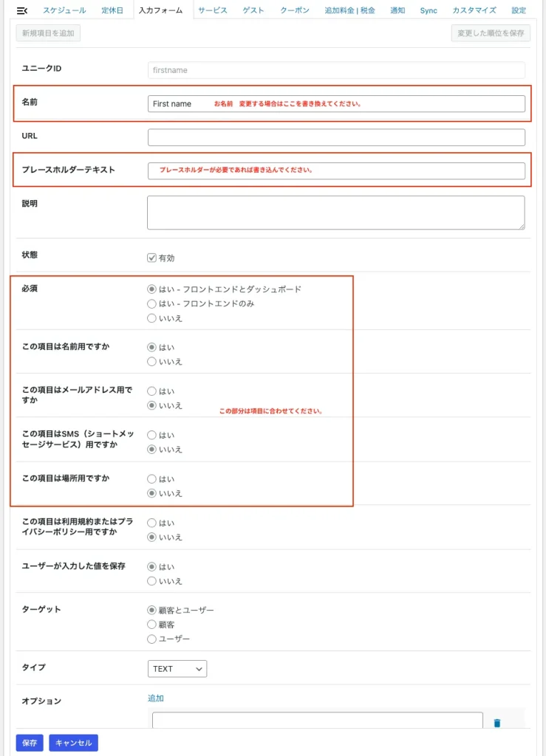546x756 pixels.
Task: Select いいえ for メールアドレス用
Action: 151,405
